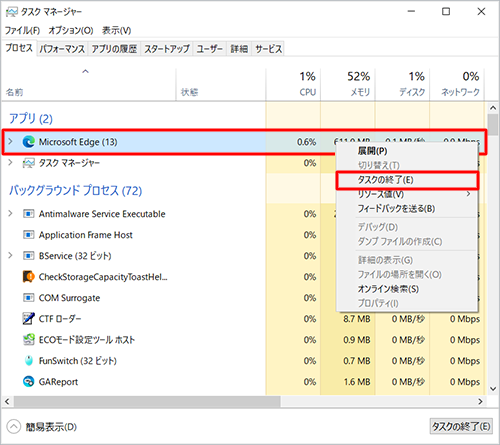Screen dimensions: 500x445
Task: Sort by the 名前 column header
Action: 89,84
